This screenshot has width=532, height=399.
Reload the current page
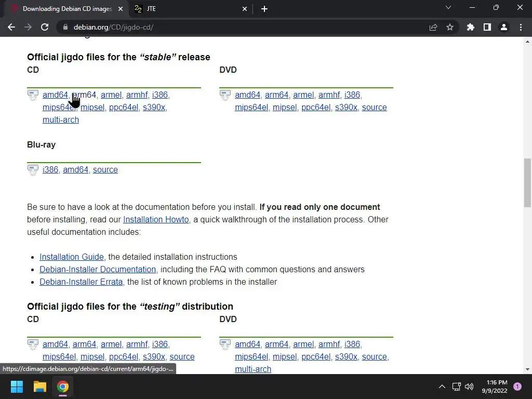coord(45,27)
